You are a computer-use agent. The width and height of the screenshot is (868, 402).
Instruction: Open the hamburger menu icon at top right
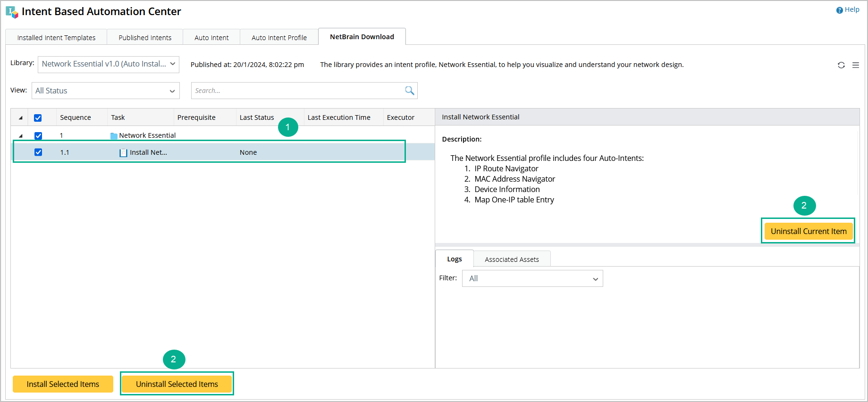point(855,65)
